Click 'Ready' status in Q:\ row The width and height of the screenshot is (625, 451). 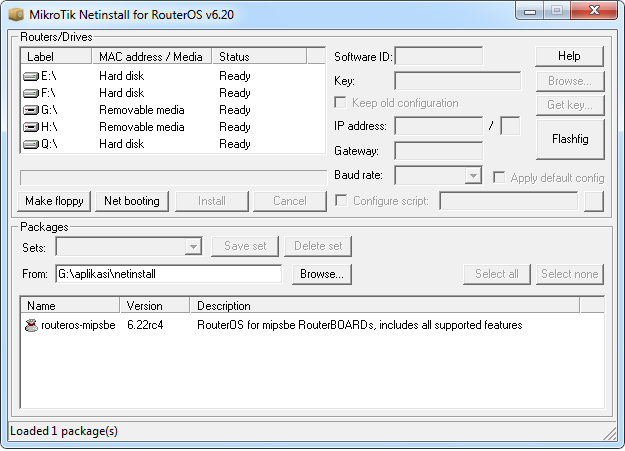click(235, 144)
